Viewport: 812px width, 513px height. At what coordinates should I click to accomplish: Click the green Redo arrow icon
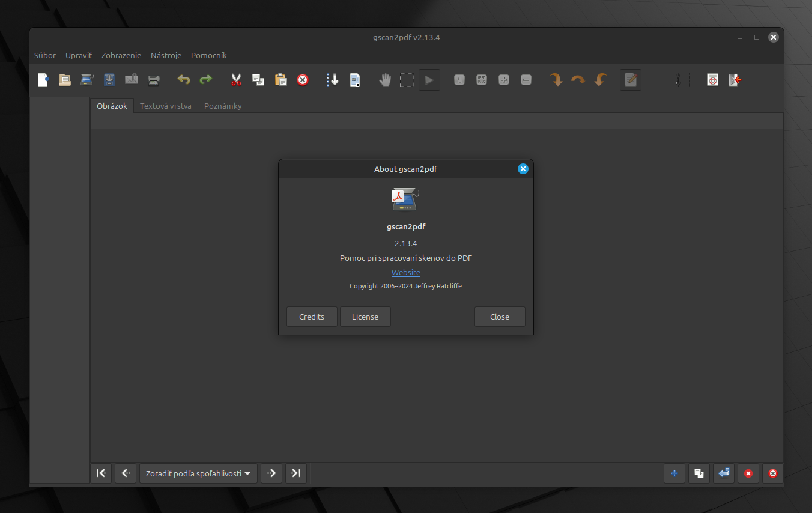click(x=206, y=80)
